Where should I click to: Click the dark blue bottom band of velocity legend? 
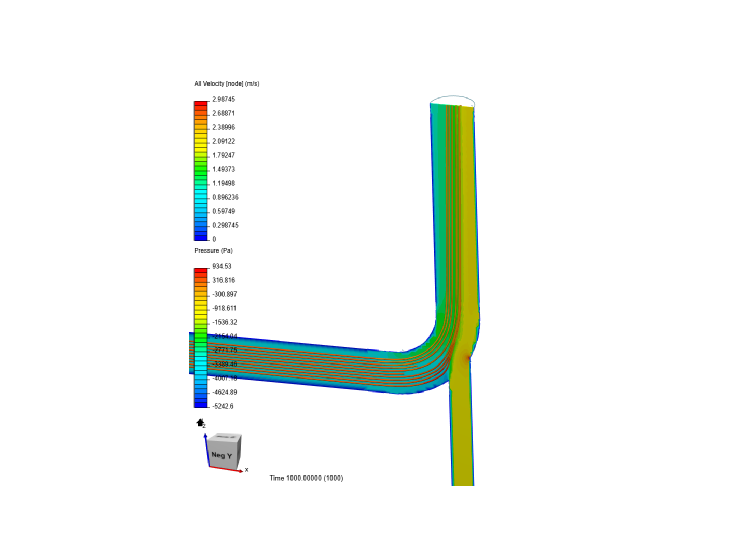[x=201, y=237]
